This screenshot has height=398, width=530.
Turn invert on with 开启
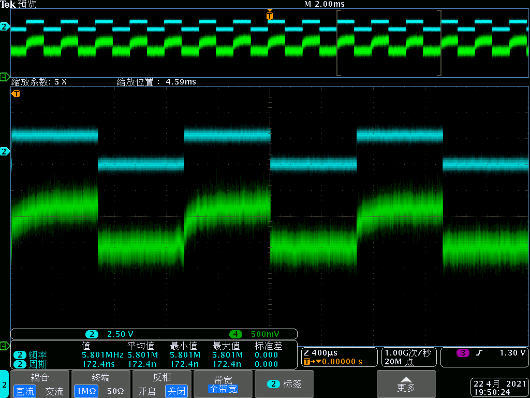[147, 391]
